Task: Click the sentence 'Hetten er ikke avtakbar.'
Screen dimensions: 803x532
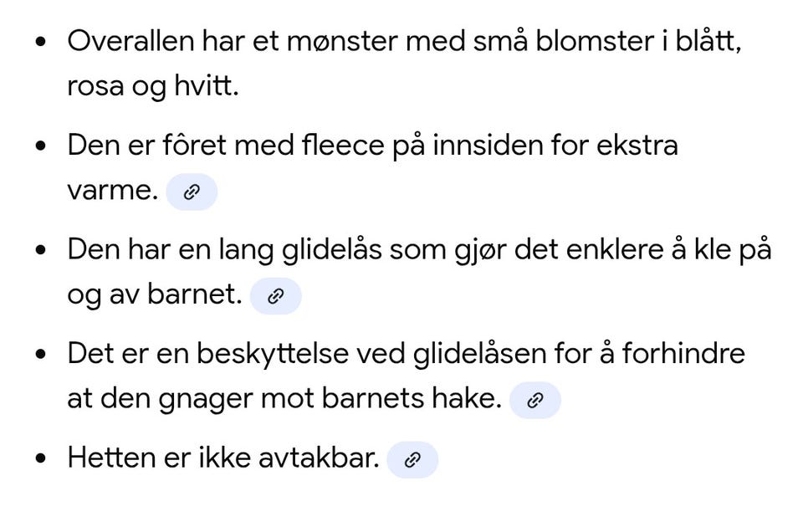Action: (223, 458)
